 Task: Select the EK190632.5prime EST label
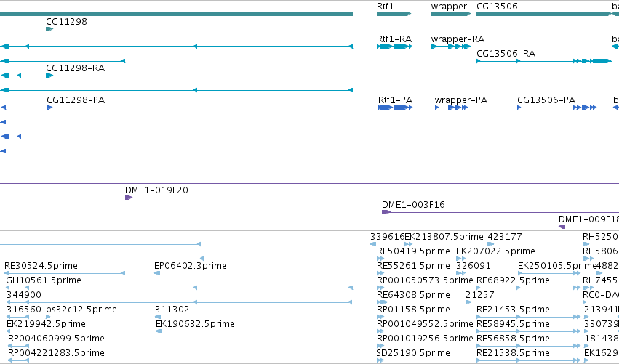195,324
